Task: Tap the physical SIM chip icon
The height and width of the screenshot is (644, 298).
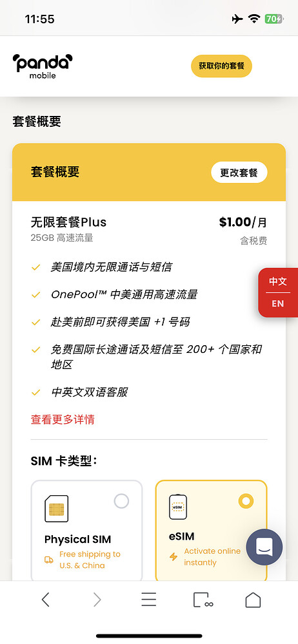Action: coord(56,509)
